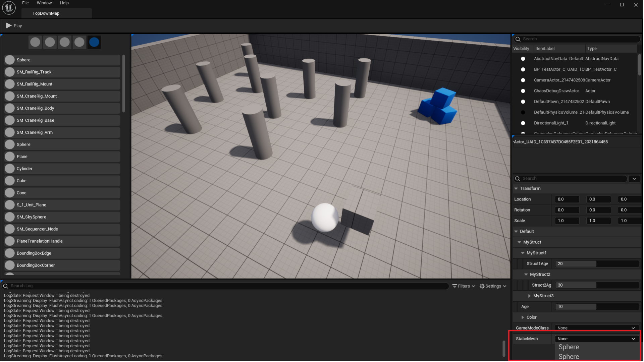Click the outliner search magnifier icon
This screenshot has height=362, width=644.
(518, 39)
